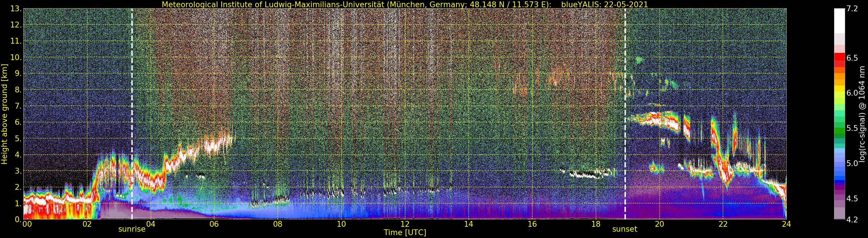The image size is (868, 238).
Task: Click the time axis tick '20'
Action: (x=659, y=224)
